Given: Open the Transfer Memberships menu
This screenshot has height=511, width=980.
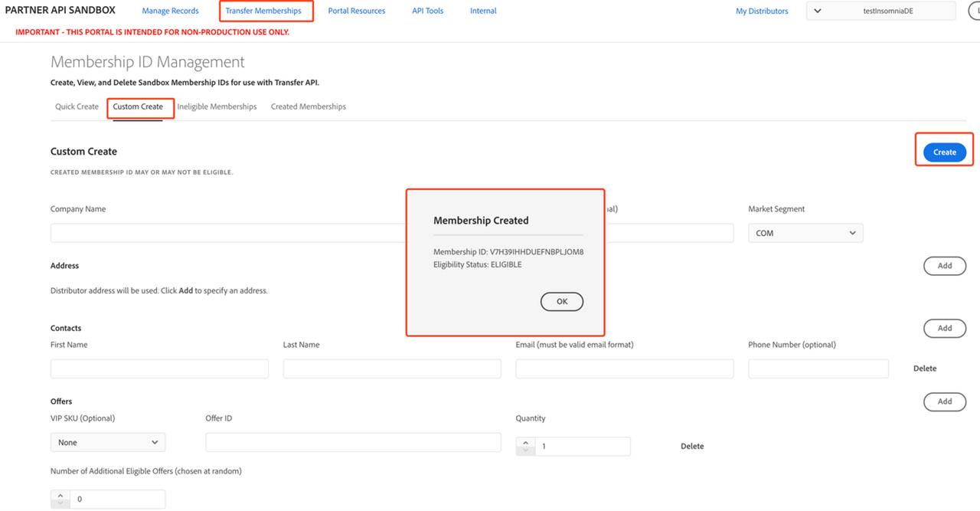Looking at the screenshot, I should (263, 11).
